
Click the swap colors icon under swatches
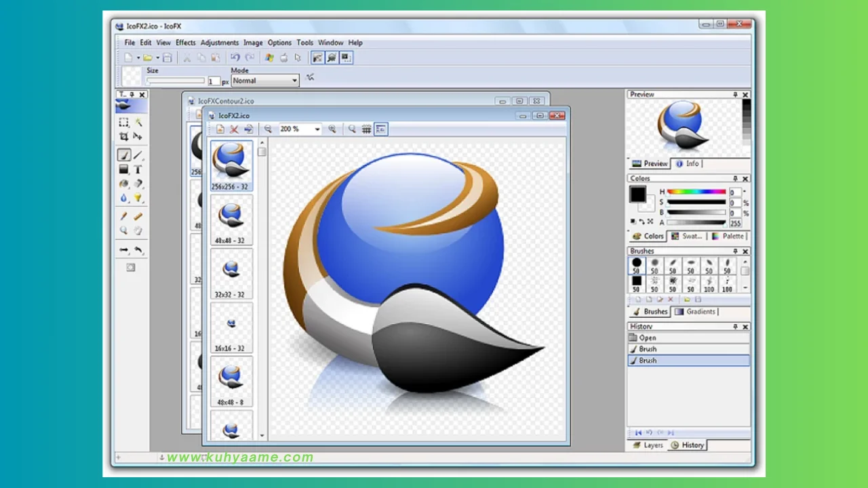(642, 221)
